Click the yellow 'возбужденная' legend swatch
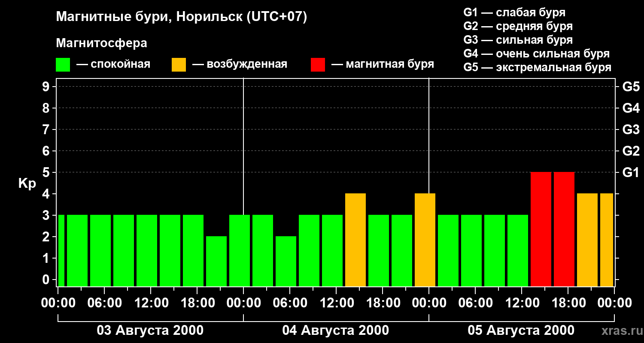This screenshot has width=644, height=343. click(x=179, y=65)
